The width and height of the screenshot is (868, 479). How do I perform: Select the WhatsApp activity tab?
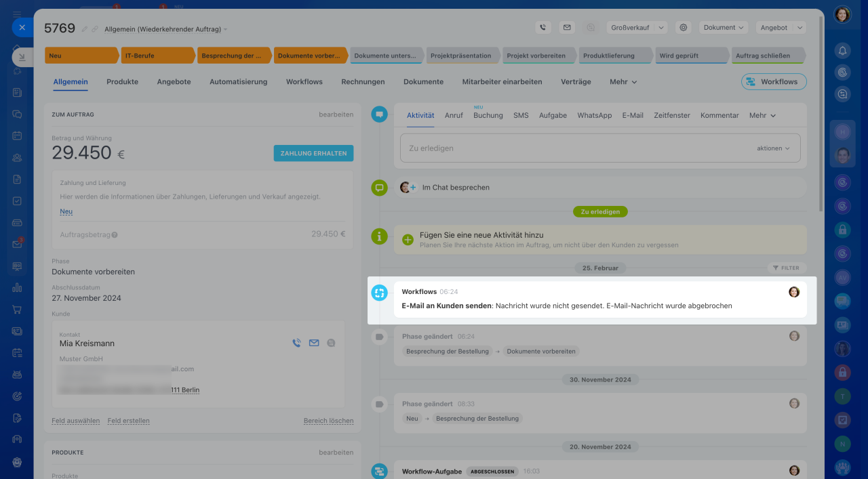pos(594,116)
